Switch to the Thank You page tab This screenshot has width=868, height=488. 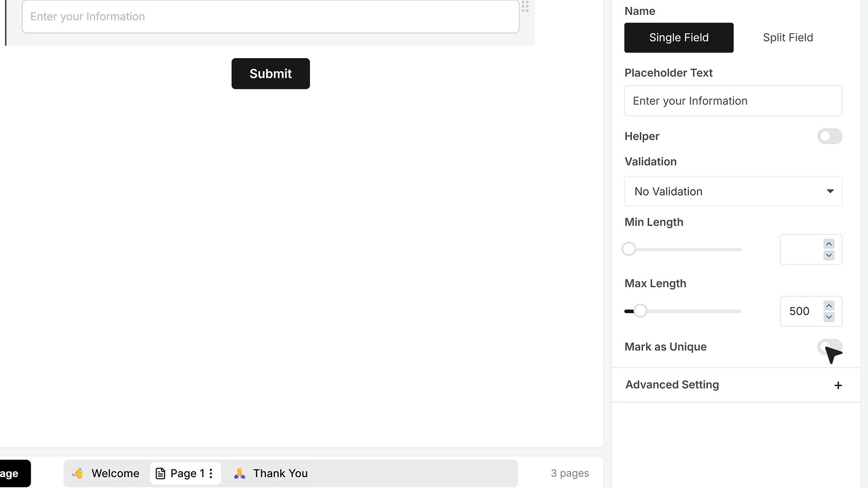tap(271, 474)
